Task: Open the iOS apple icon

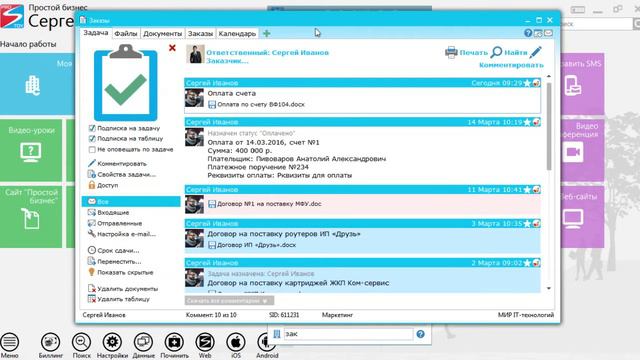Action: coord(236,346)
